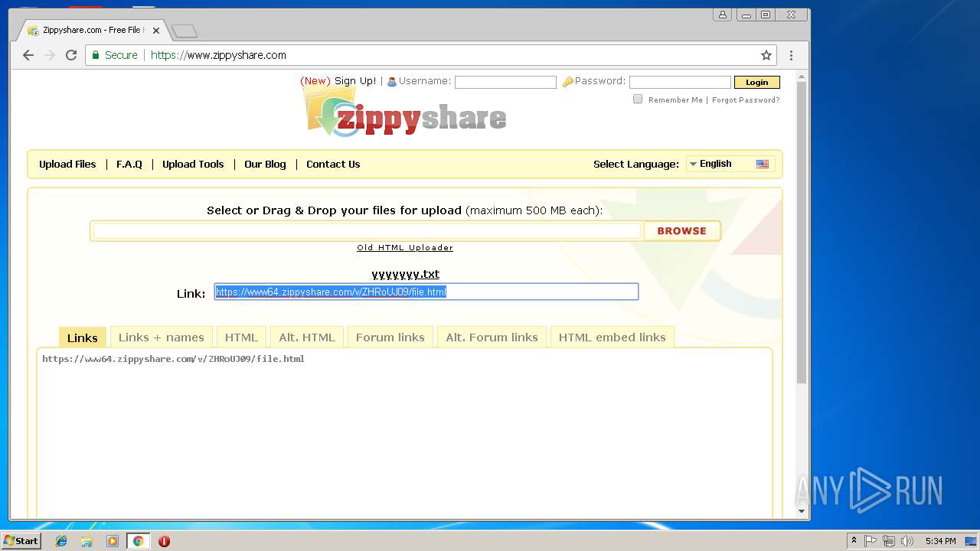
Task: Click into the Password field
Action: point(680,82)
